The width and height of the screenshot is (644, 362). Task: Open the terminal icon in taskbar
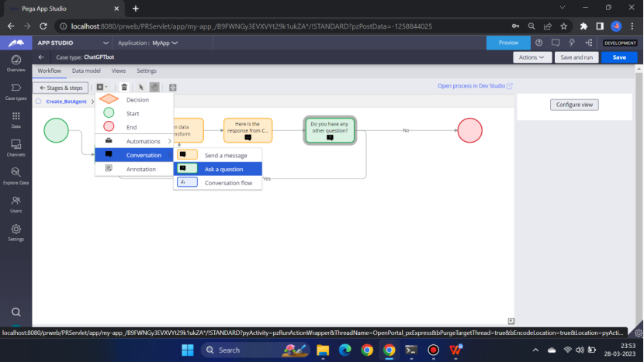(411, 350)
